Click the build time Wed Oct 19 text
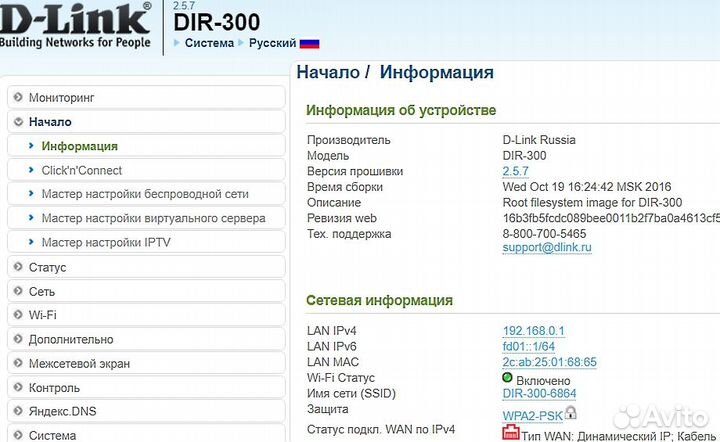Viewport: 720px width, 442px height. pos(587,187)
